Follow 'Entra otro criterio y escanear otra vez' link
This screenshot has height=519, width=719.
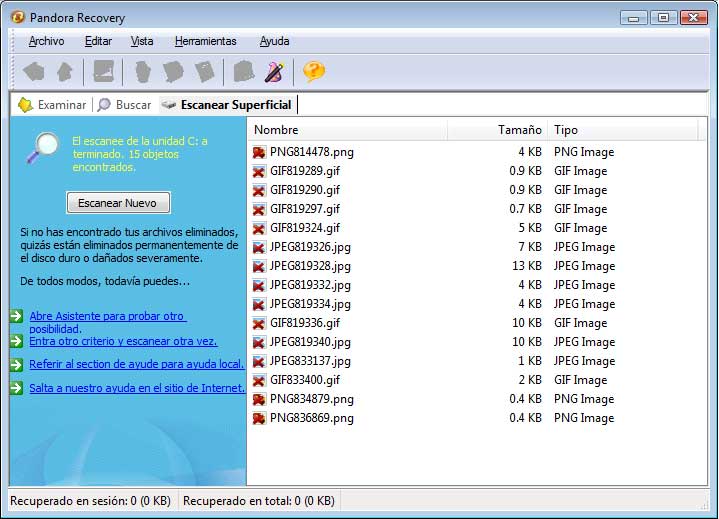(123, 342)
